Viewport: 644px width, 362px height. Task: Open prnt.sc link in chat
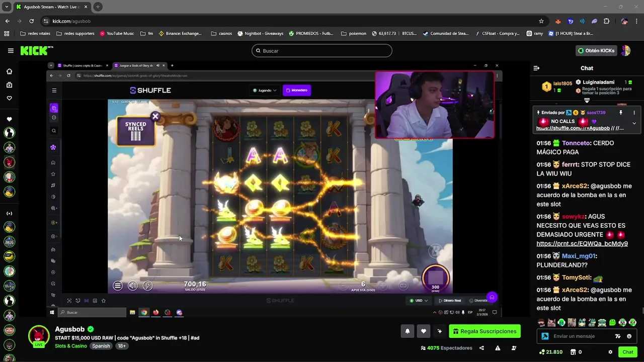click(x=582, y=244)
